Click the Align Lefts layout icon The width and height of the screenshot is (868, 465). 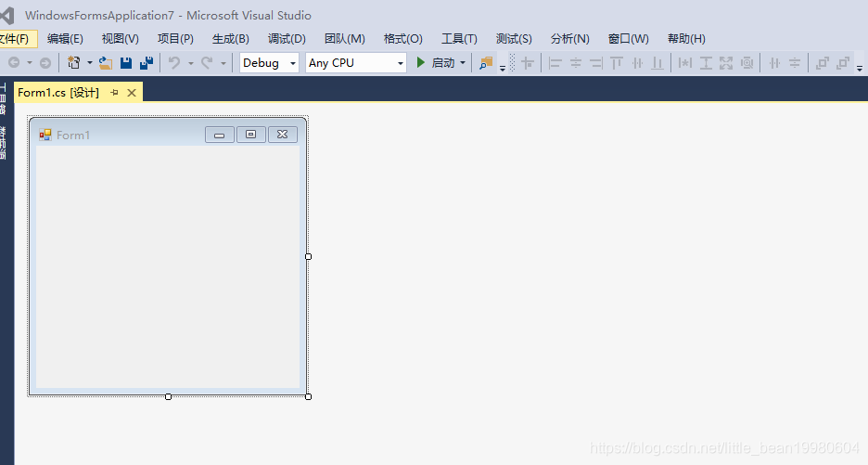[555, 62]
